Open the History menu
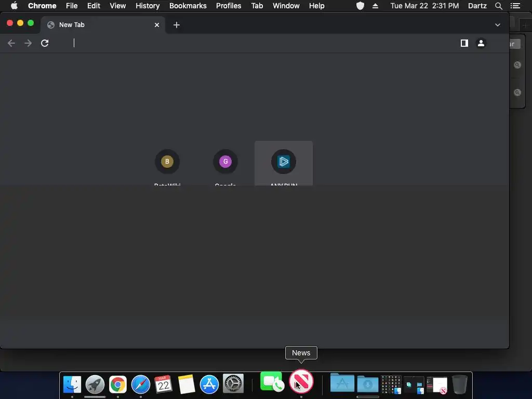 pyautogui.click(x=148, y=6)
